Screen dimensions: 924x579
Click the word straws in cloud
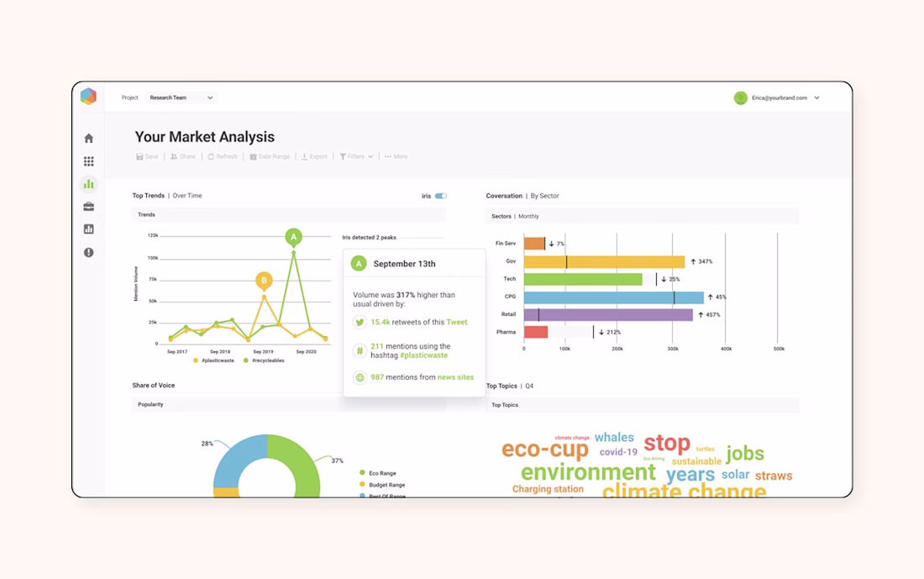pyautogui.click(x=774, y=476)
